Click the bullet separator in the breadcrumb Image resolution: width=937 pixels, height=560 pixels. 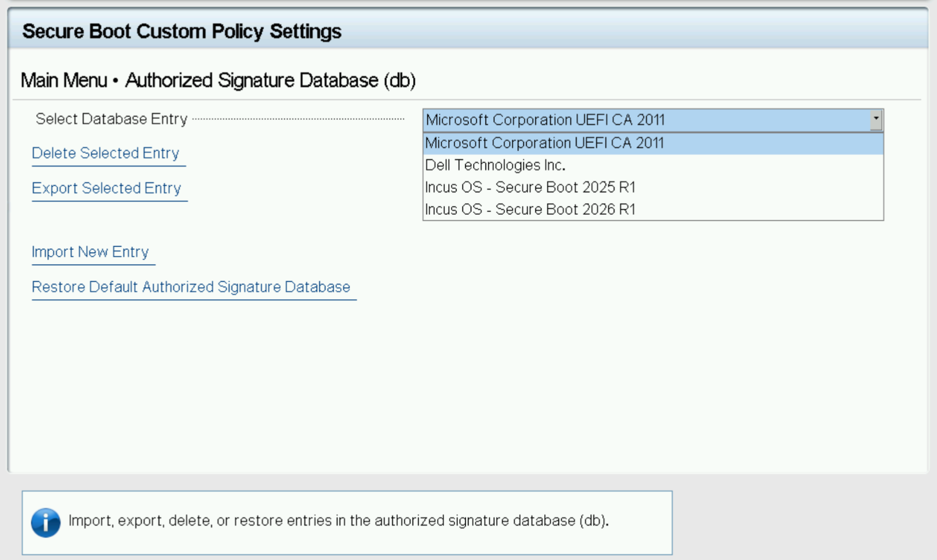pos(116,81)
